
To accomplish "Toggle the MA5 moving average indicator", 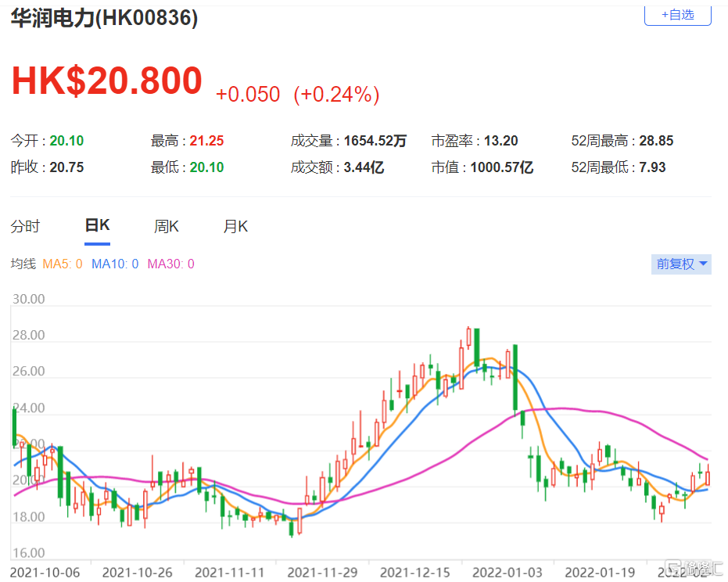I will click(63, 264).
